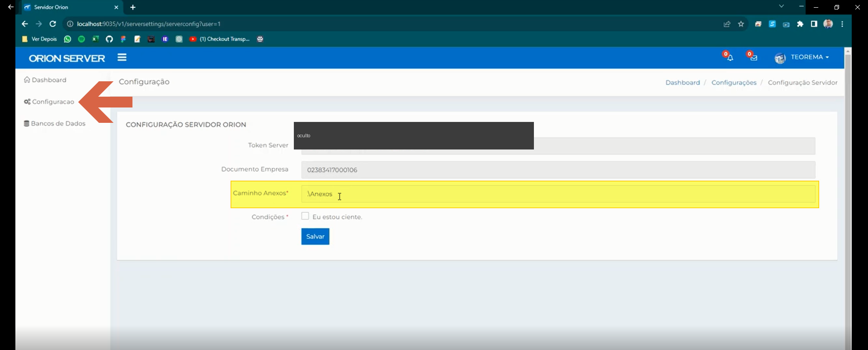This screenshot has width=868, height=350.
Task: Go forward in browser history
Action: point(39,24)
